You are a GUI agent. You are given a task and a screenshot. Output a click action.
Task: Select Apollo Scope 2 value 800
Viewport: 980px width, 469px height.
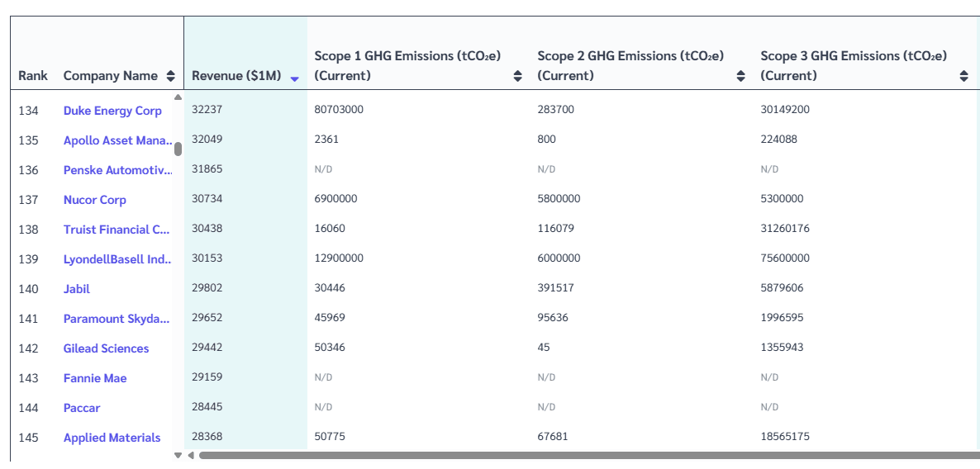(546, 140)
